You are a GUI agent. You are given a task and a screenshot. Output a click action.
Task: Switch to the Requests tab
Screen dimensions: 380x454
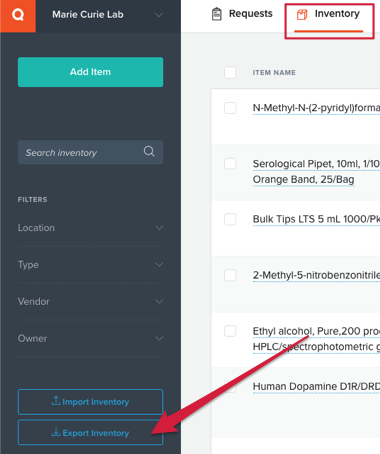[242, 14]
